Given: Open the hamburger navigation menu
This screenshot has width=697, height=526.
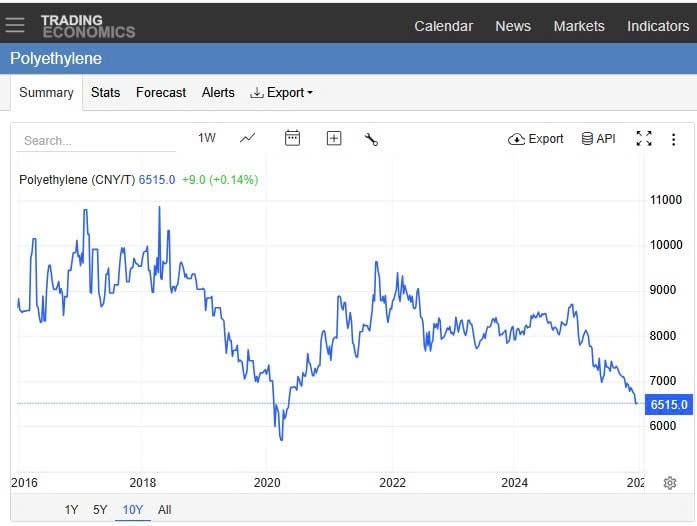Looking at the screenshot, I should (x=15, y=25).
